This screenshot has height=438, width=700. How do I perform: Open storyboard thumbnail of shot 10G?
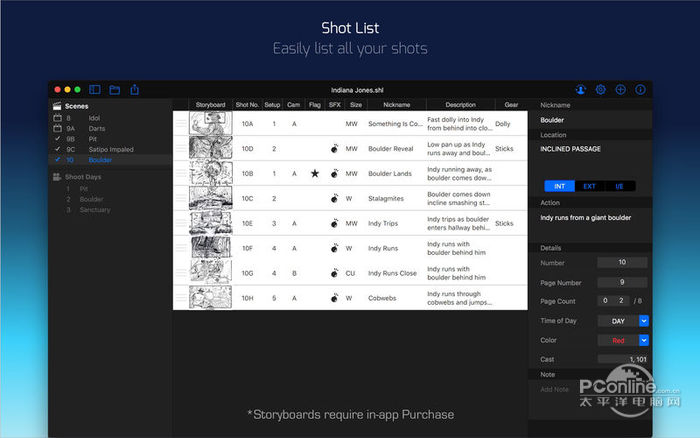[x=211, y=272]
